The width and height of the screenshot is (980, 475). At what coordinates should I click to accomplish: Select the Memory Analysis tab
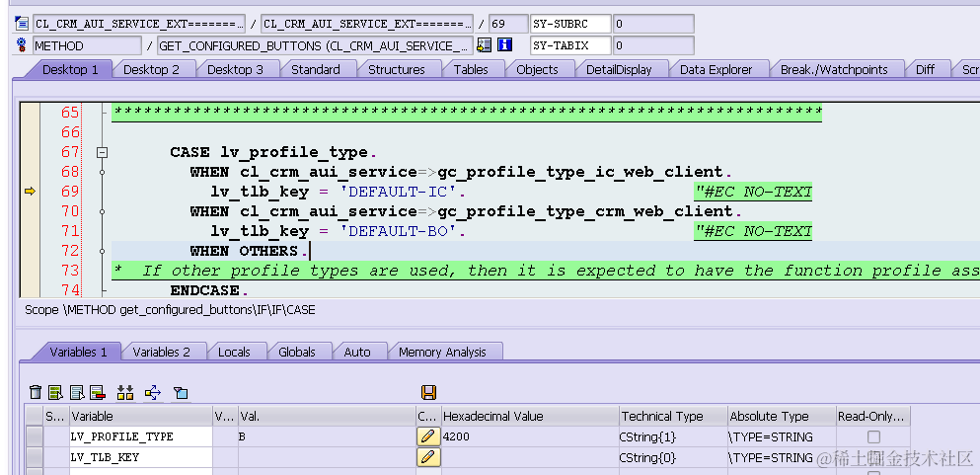pos(442,352)
